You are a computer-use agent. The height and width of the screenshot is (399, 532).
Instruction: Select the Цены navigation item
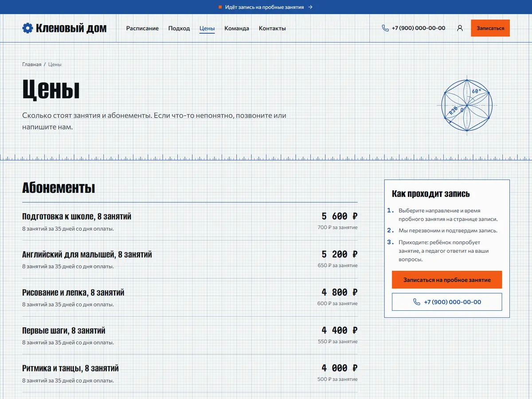click(x=207, y=28)
